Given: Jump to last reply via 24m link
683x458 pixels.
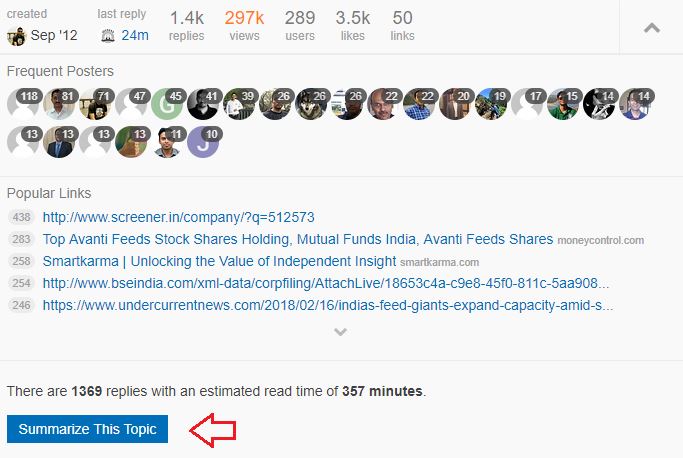Looking at the screenshot, I should click(x=135, y=35).
